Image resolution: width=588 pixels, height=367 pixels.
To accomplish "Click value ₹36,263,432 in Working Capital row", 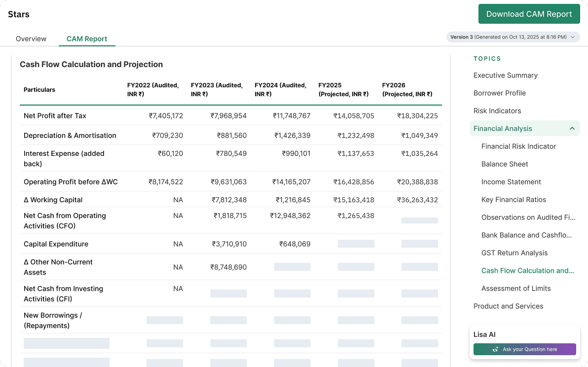I will click(x=417, y=200).
